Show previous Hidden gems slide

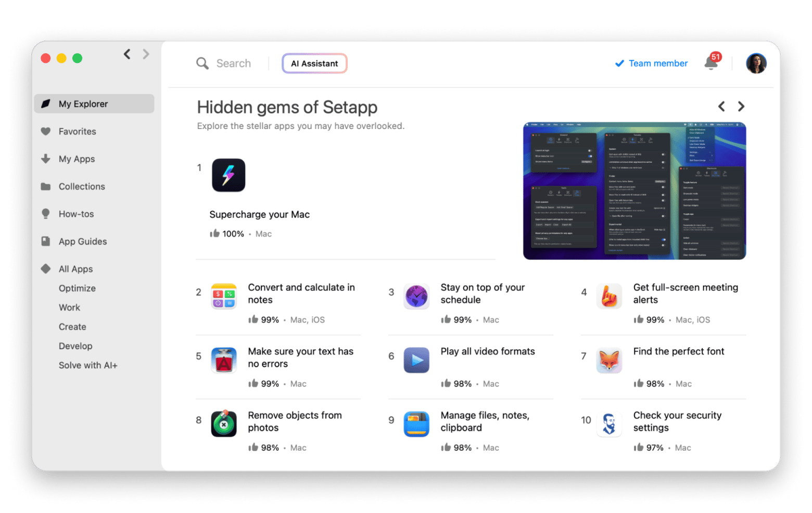tap(721, 107)
